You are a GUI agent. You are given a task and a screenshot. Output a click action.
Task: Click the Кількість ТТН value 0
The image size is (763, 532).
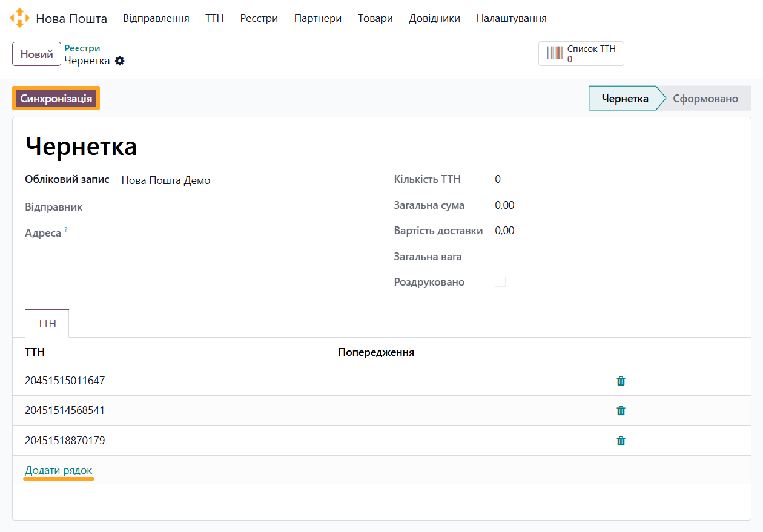pyautogui.click(x=498, y=179)
